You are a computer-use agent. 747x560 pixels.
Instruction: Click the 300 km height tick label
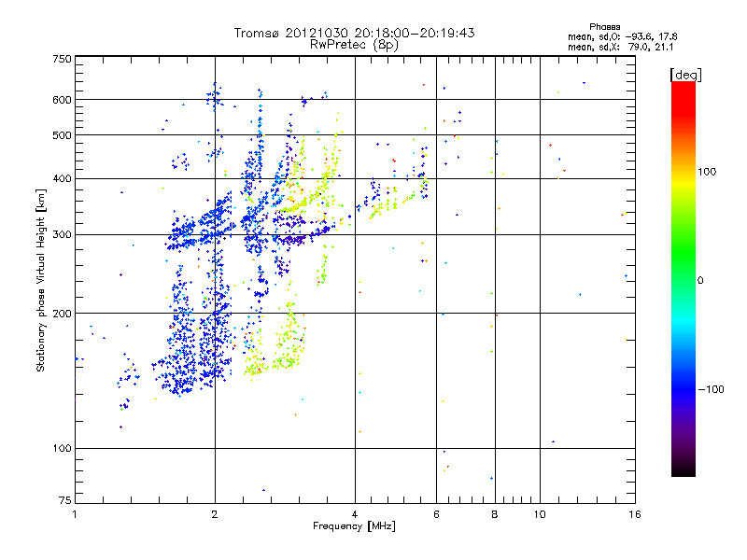pos(62,234)
